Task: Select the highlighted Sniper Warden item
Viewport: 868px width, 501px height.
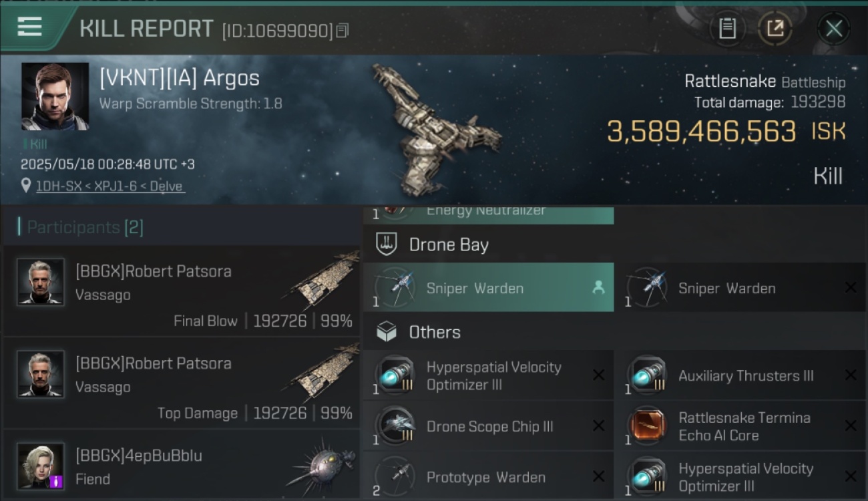Action: (488, 287)
